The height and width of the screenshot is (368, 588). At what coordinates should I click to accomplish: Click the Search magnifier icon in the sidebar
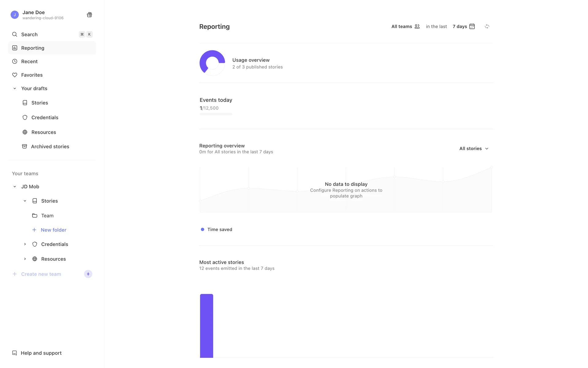(x=14, y=34)
